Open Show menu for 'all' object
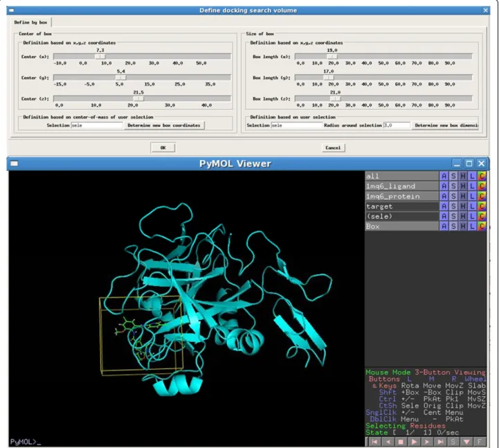The height and width of the screenshot is (448, 499). (453, 176)
